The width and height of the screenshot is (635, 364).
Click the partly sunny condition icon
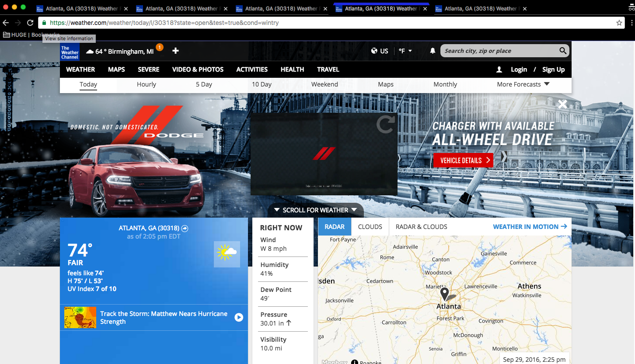tap(227, 254)
